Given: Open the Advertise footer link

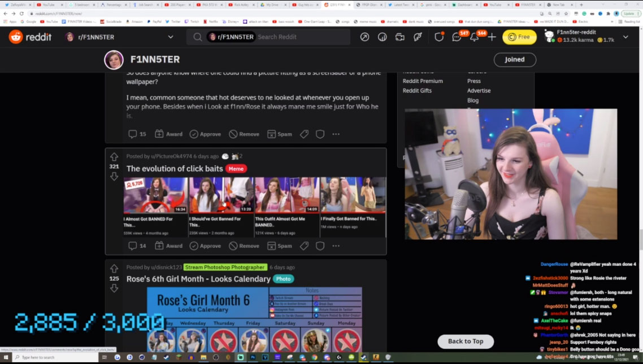Looking at the screenshot, I should tap(479, 90).
